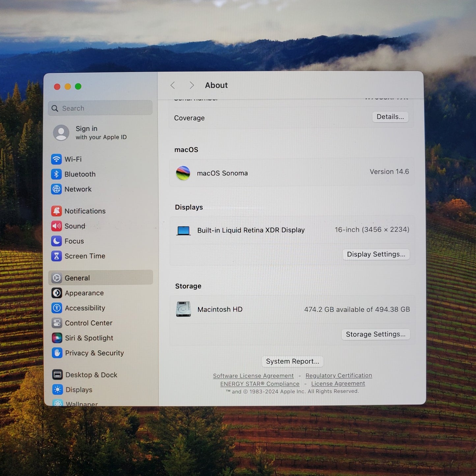Open the Software License Agreement link
This screenshot has height=476, width=476.
(253, 376)
